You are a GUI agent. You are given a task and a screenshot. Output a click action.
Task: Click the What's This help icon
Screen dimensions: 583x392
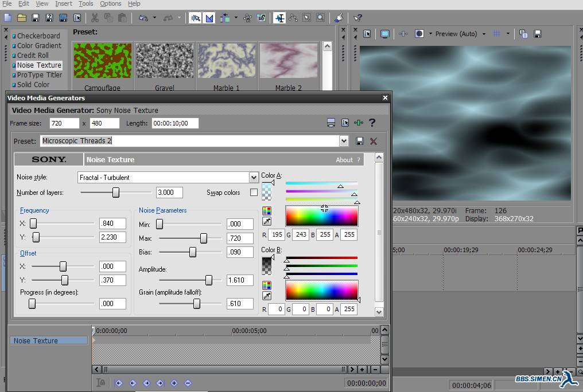pyautogui.click(x=357, y=17)
